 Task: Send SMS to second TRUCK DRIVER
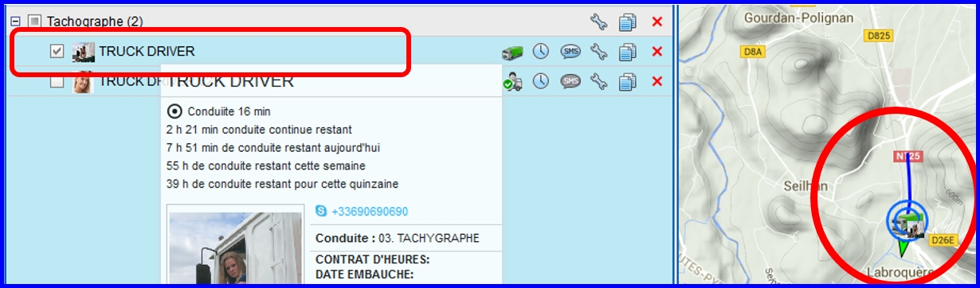570,81
